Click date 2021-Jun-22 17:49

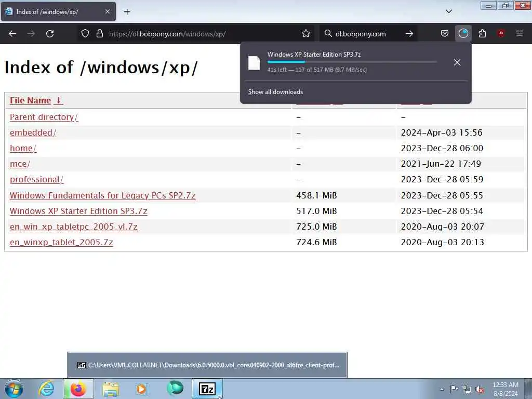click(441, 164)
